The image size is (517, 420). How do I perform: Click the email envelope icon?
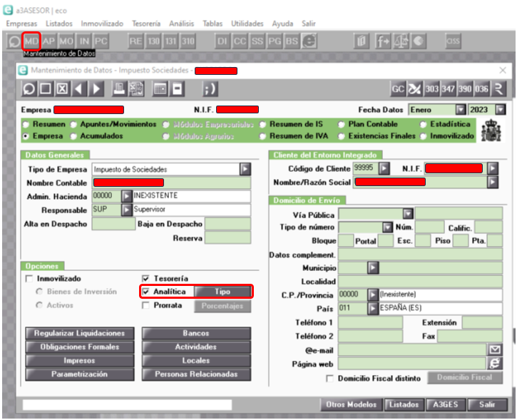click(495, 350)
